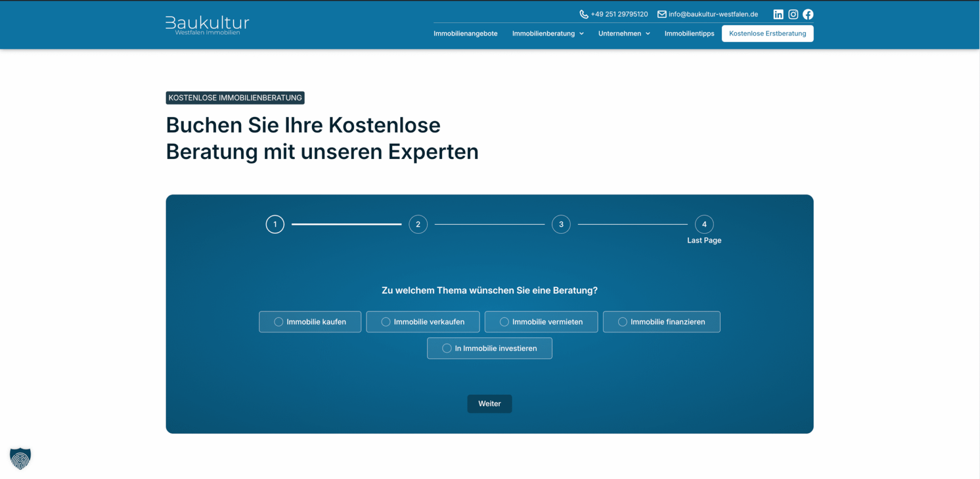
Task: Open the LinkedIn social icon
Action: pyautogui.click(x=778, y=14)
